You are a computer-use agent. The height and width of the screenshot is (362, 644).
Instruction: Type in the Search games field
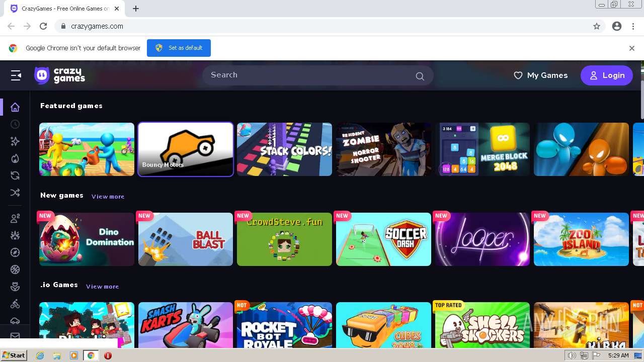(318, 75)
